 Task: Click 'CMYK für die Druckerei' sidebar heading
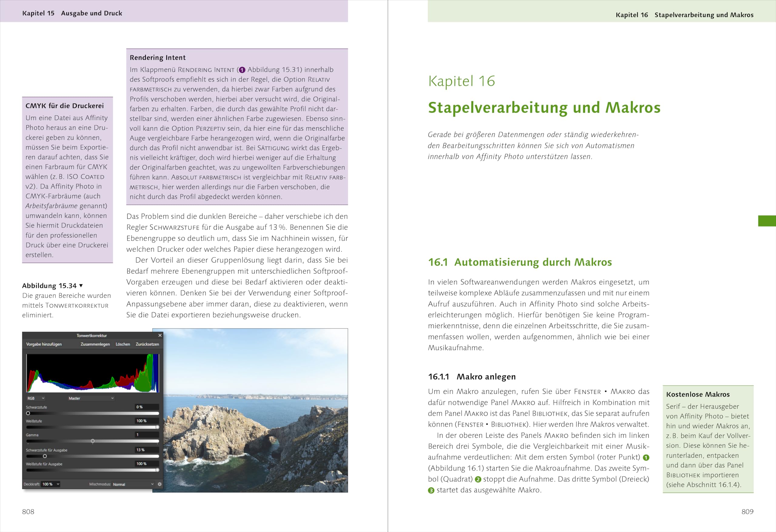pos(65,106)
